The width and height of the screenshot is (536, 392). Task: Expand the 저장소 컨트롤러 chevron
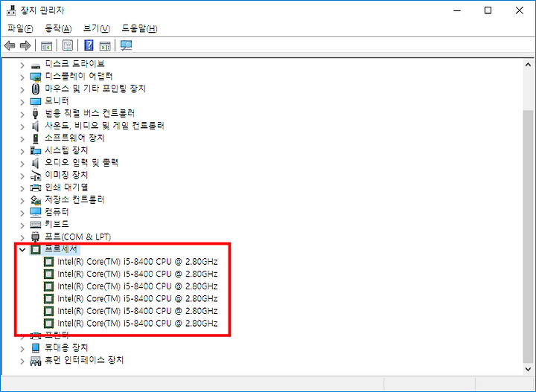coord(22,201)
